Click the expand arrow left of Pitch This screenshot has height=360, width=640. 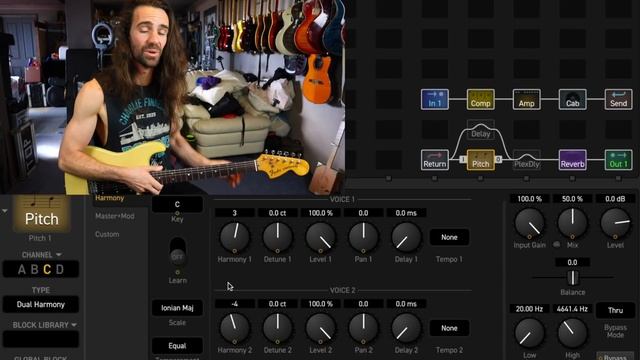click(x=4, y=211)
